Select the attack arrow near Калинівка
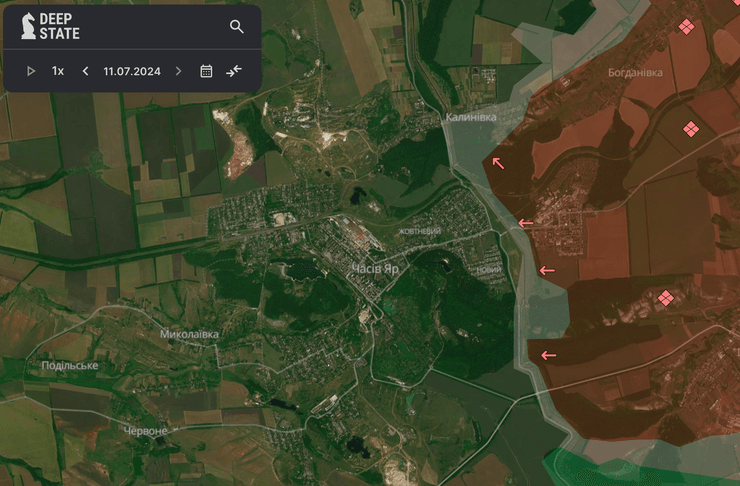740x486 pixels. (497, 162)
